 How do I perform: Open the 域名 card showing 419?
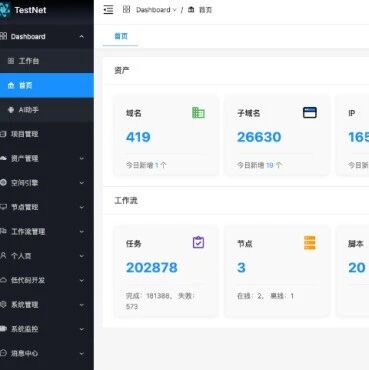(x=166, y=136)
